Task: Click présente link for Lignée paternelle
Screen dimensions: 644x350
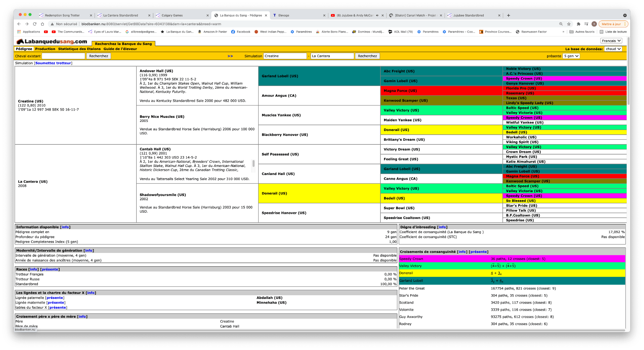Action: (55, 298)
